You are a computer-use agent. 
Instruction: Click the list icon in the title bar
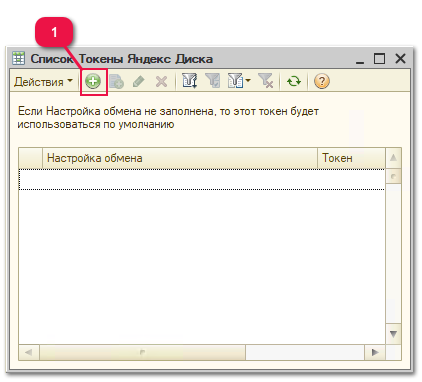19,58
